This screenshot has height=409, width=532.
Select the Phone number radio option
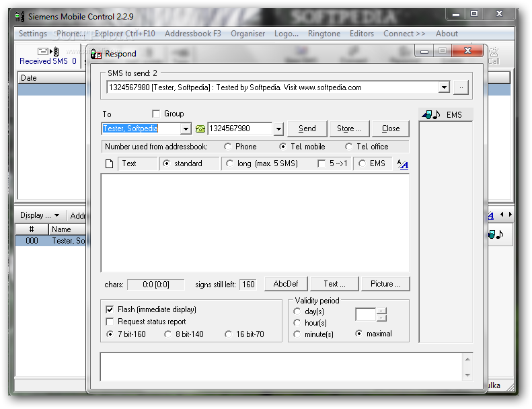tap(227, 147)
